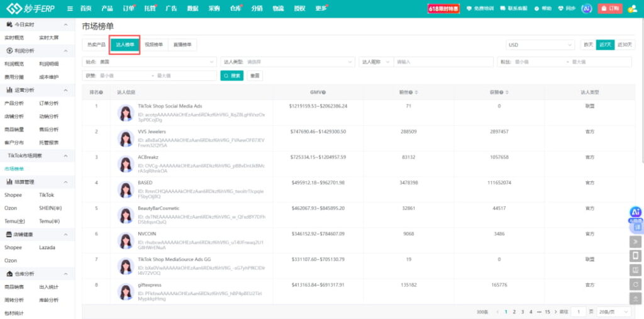Click the list icon under AI bubble
The width and height of the screenshot is (644, 319).
[638, 227]
